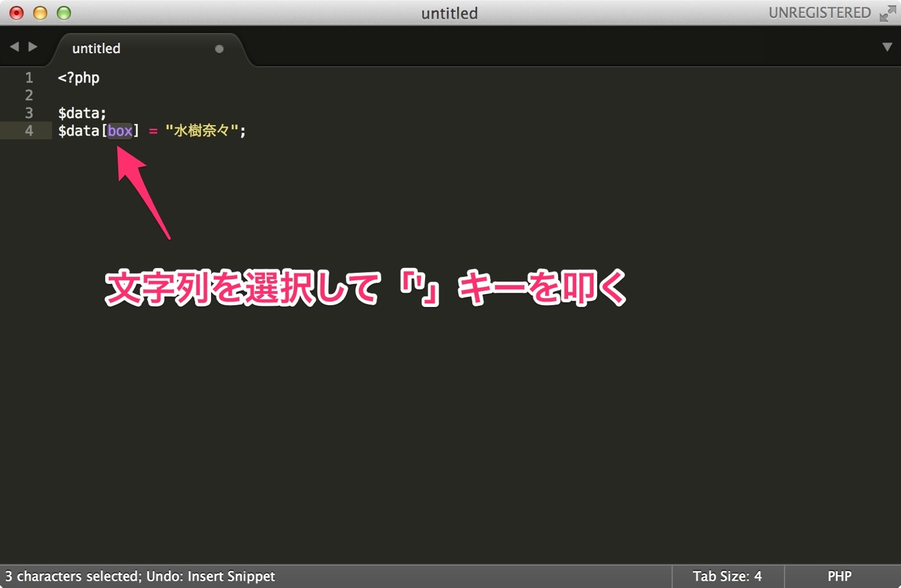
Task: Open the Tab Size: 4 menu
Action: [727, 576]
